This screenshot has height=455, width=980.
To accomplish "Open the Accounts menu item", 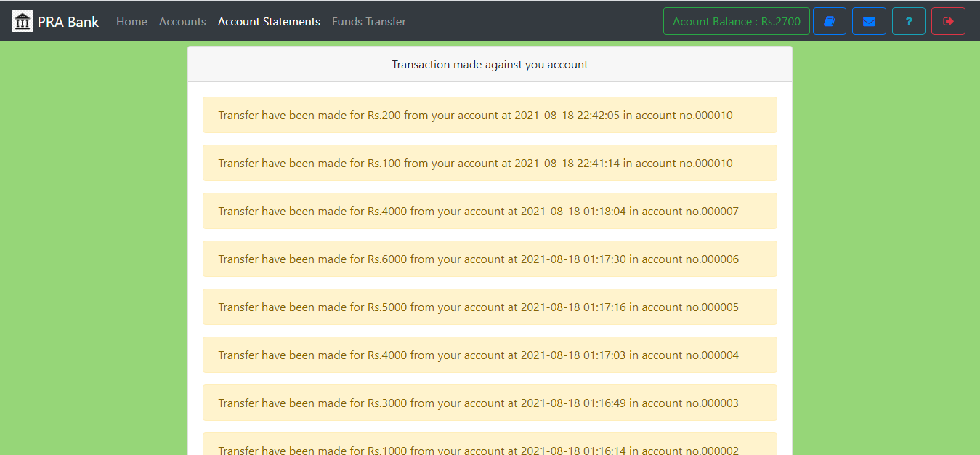I will [x=182, y=22].
